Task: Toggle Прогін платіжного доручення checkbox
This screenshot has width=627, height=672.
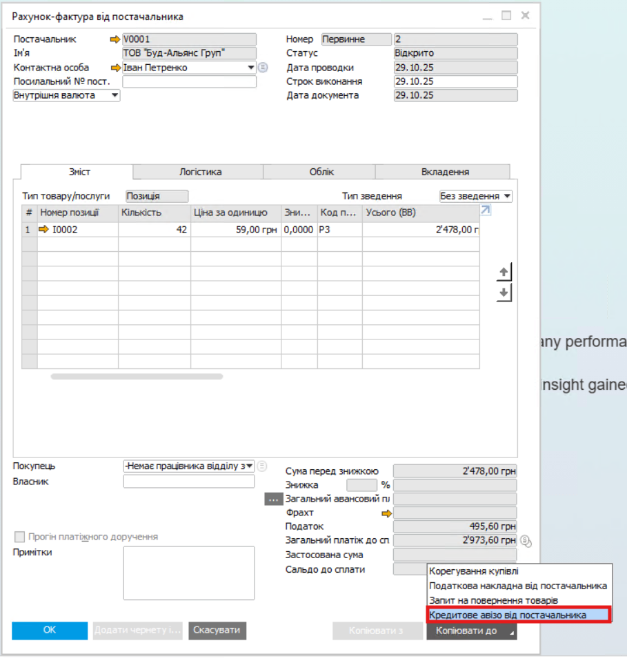Action: [19, 537]
